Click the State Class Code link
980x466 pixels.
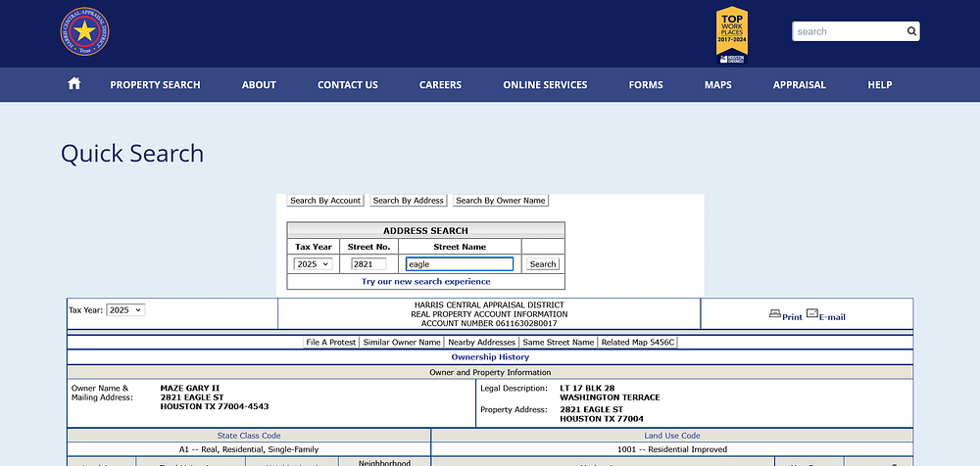coord(249,436)
